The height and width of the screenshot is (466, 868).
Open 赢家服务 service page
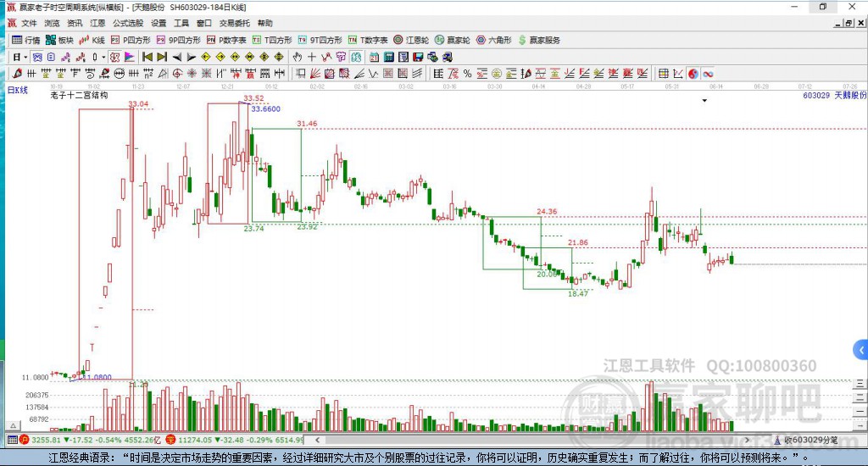pyautogui.click(x=539, y=40)
